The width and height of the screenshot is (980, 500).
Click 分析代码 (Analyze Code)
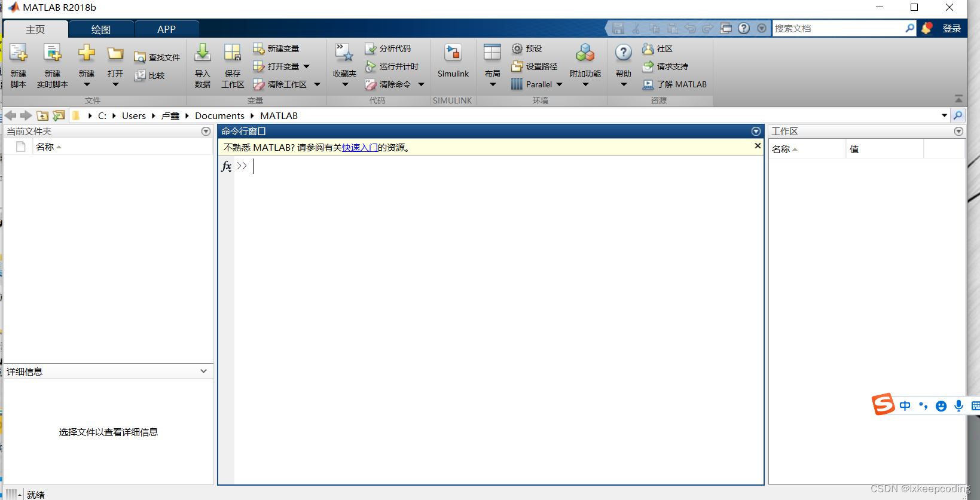(388, 48)
